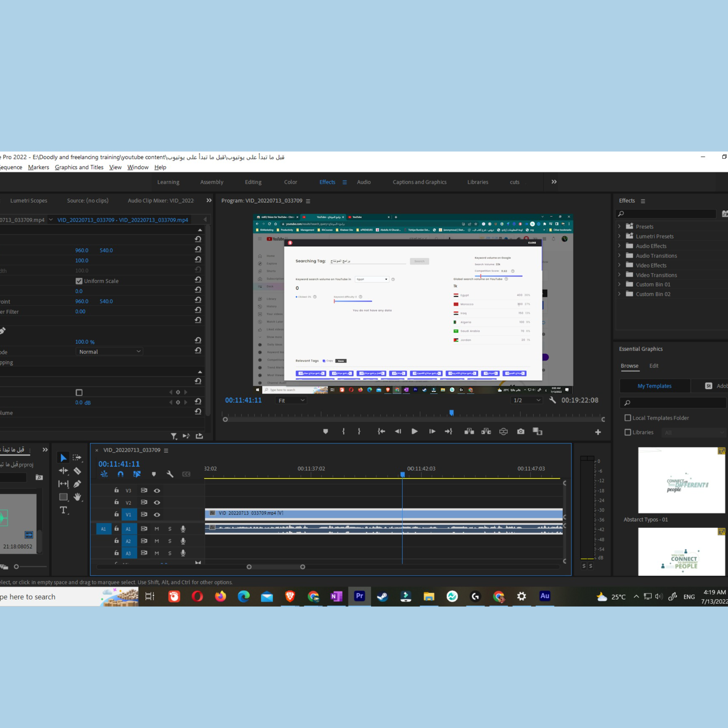The image size is (728, 728).
Task: Add marker in Program monitor
Action: coord(326,431)
